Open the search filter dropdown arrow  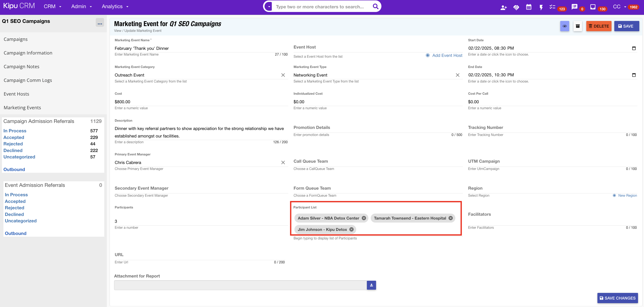click(269, 6)
